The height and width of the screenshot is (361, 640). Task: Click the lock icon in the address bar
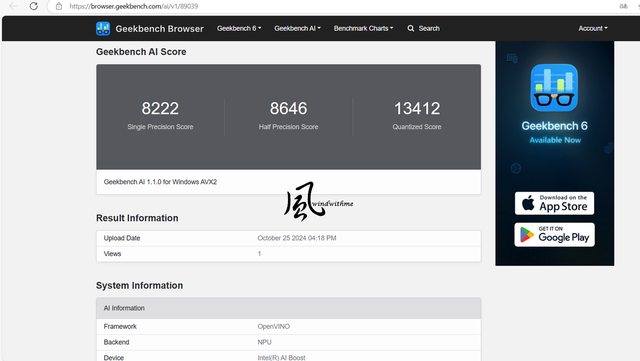(x=59, y=6)
